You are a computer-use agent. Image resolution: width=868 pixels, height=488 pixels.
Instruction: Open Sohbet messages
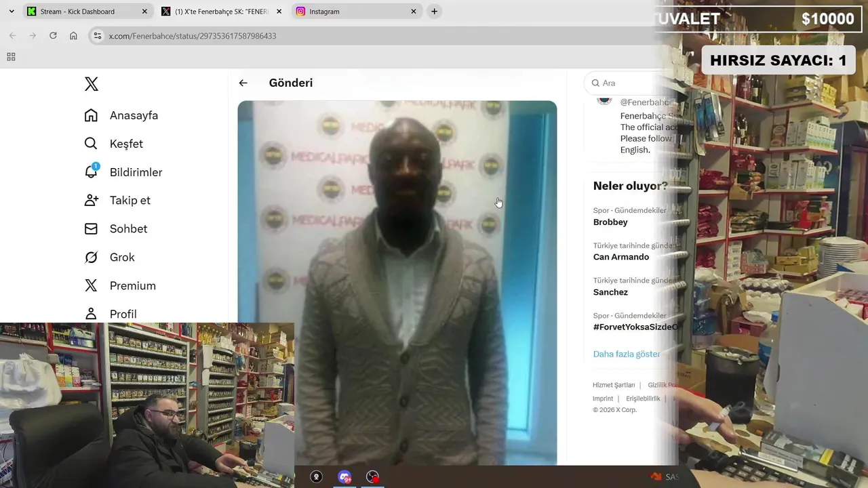115,229
